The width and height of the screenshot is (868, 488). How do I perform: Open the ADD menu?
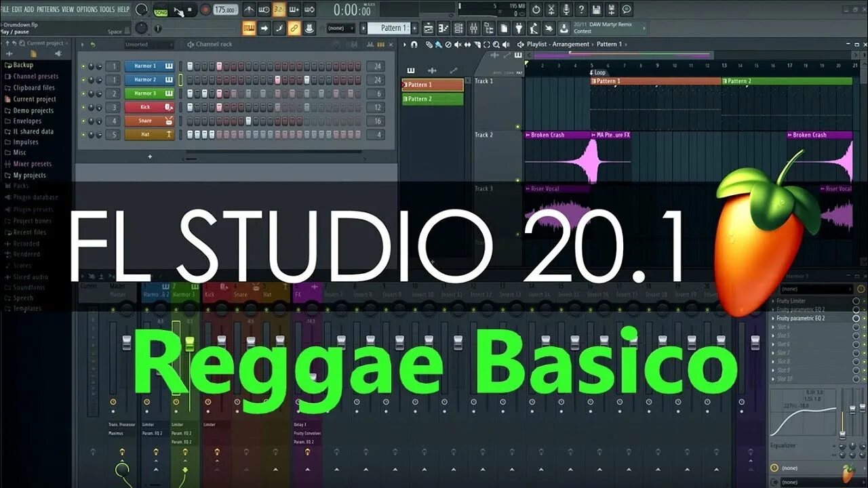point(30,9)
